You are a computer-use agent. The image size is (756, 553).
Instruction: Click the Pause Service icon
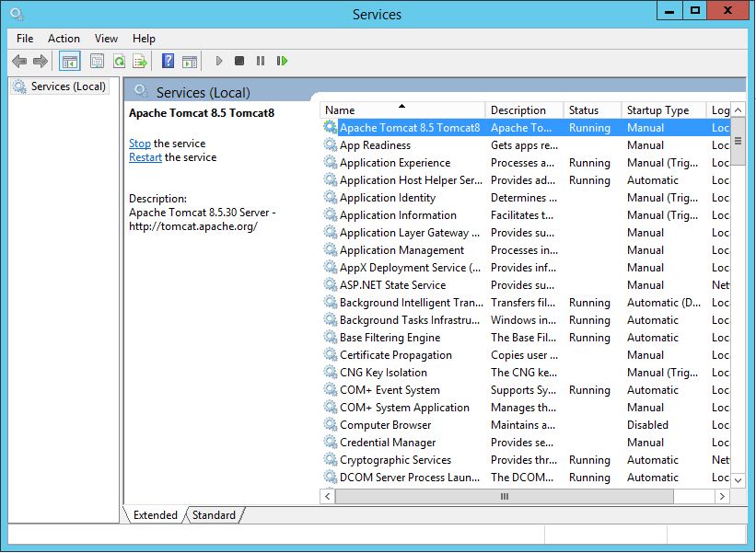(261, 61)
